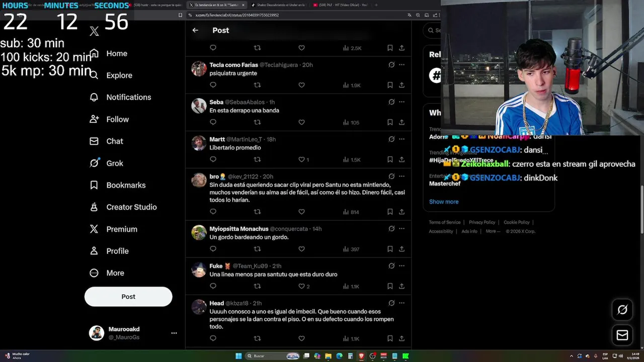Share Martt's post
644x362 pixels.
point(401,159)
